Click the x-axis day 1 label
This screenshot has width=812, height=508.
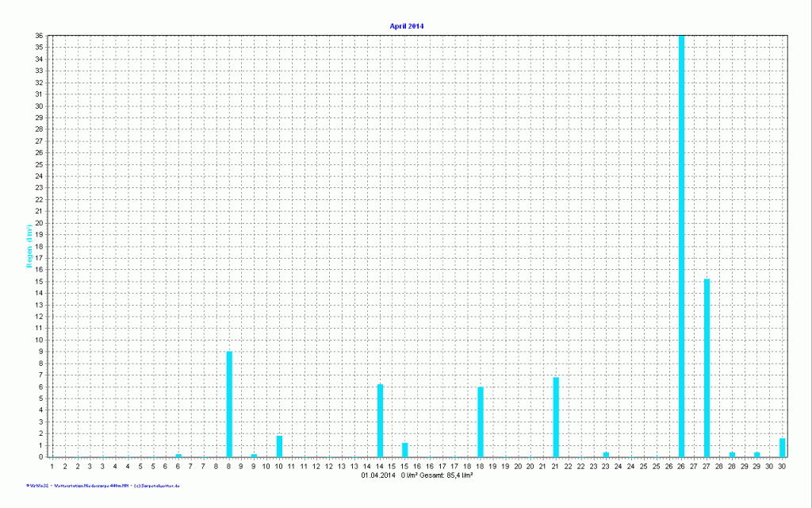(x=52, y=466)
